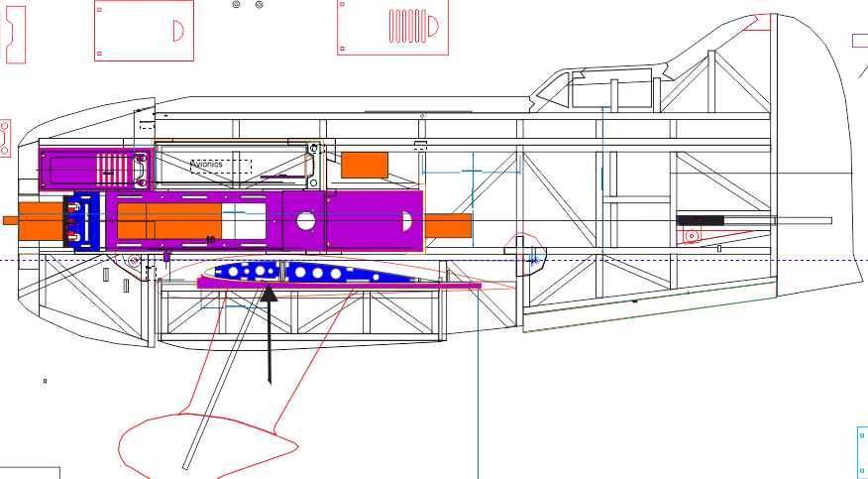The width and height of the screenshot is (868, 479).
Task: Select the blue airfoil wing rib section
Action: click(317, 273)
